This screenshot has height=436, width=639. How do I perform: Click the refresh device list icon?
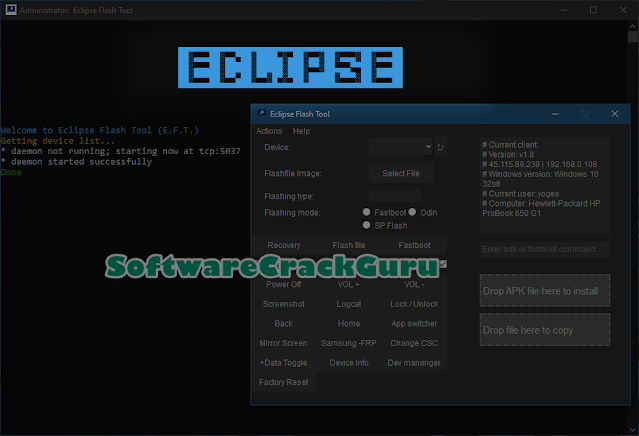point(440,147)
